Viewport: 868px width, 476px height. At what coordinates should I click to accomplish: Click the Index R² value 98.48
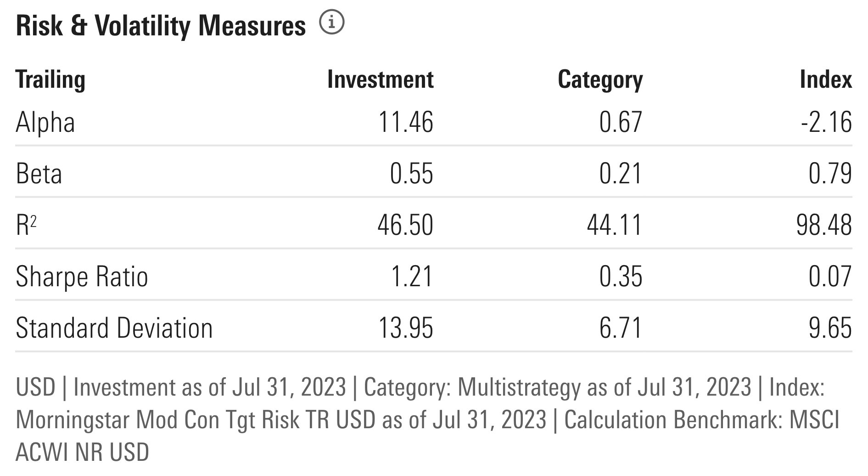[824, 225]
